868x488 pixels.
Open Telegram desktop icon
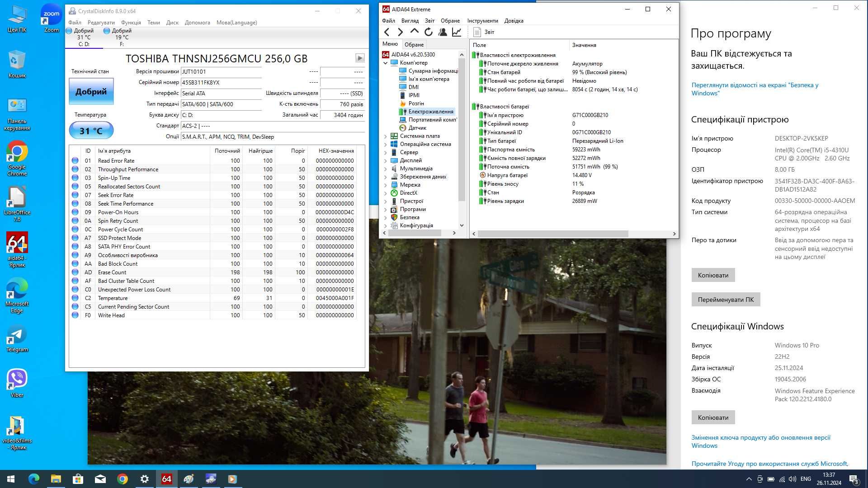tap(17, 338)
